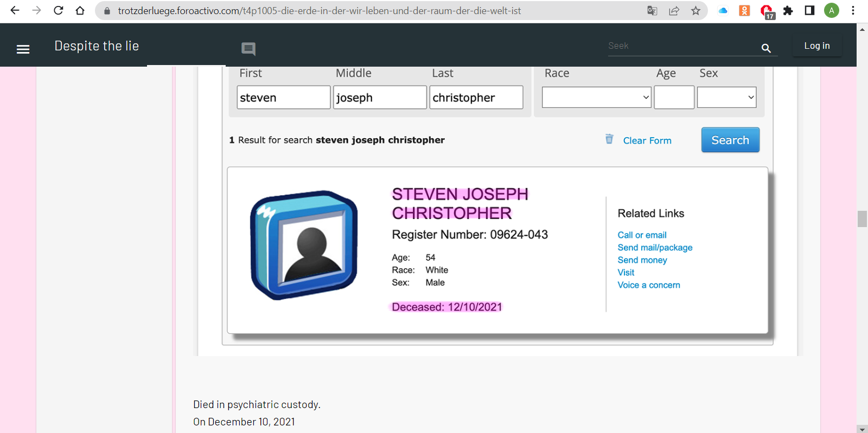Screen dimensions: 868x433
Task: Follow the Voice a concern link
Action: [649, 285]
